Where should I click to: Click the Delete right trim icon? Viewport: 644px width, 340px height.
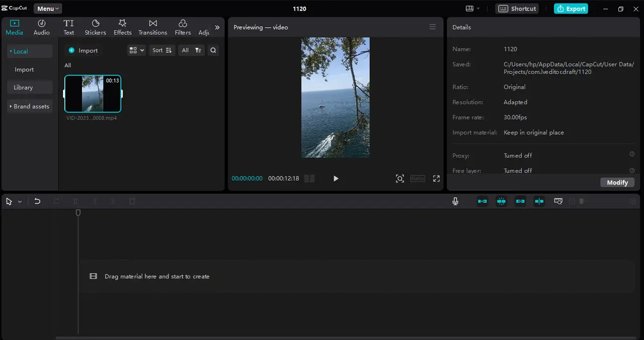(113, 201)
